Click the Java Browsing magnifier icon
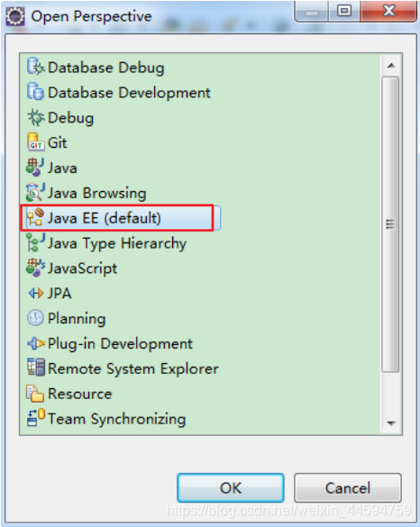This screenshot has width=420, height=527. 35,192
